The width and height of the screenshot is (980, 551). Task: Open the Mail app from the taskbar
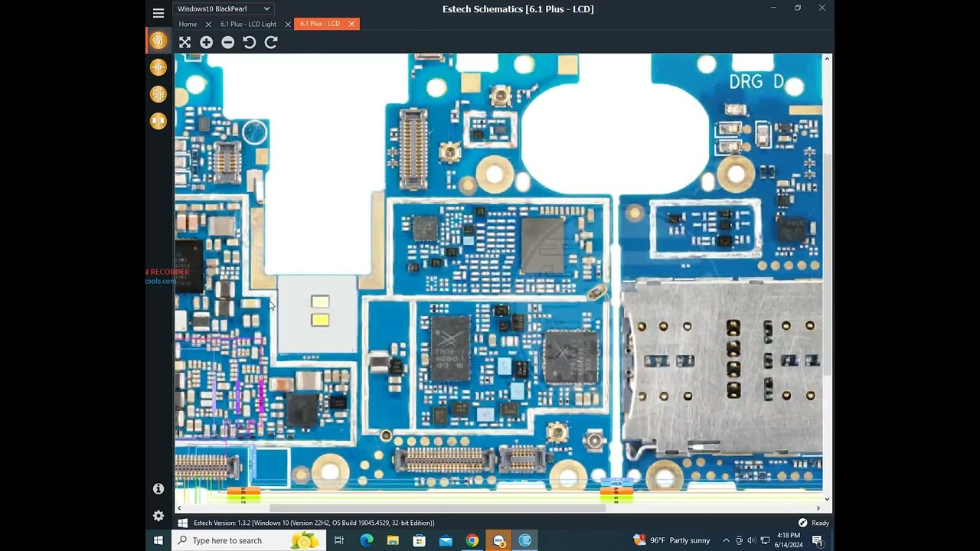point(446,540)
